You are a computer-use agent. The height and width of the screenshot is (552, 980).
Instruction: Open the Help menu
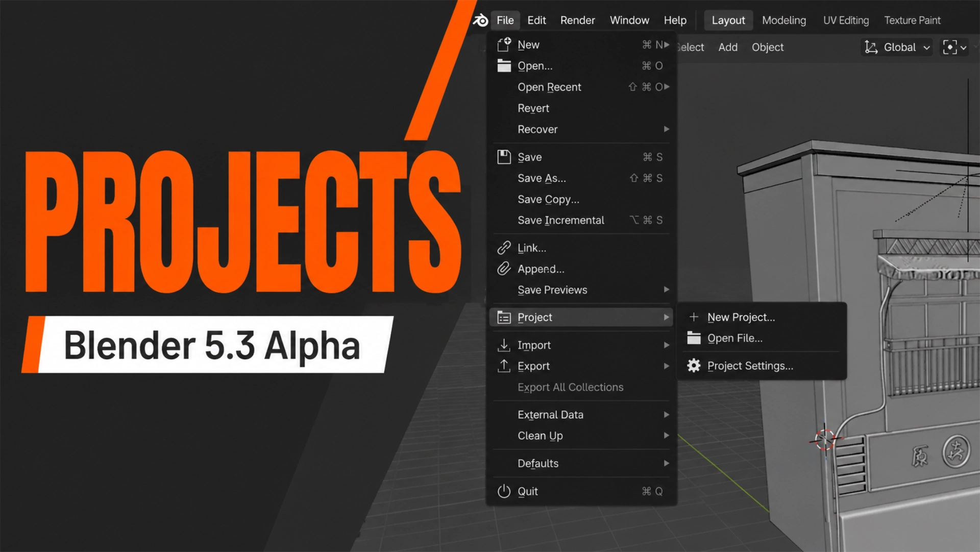click(x=675, y=20)
